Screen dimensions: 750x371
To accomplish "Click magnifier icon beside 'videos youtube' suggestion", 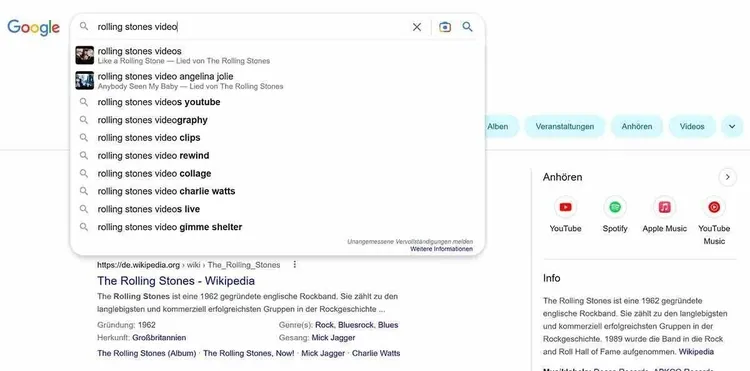I will (x=84, y=102).
